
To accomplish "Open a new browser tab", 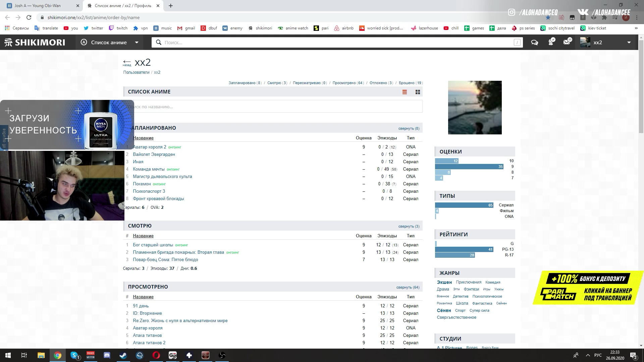I will coord(171,6).
